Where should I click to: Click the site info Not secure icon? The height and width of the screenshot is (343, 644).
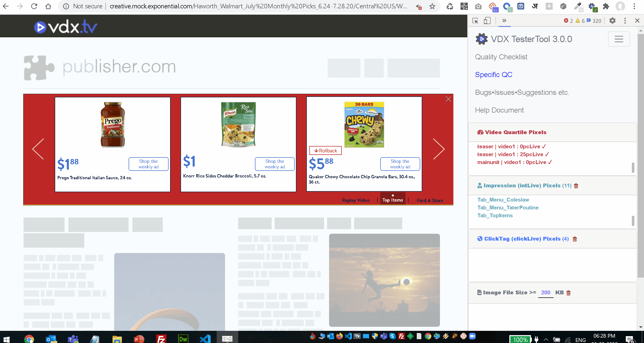click(x=66, y=6)
